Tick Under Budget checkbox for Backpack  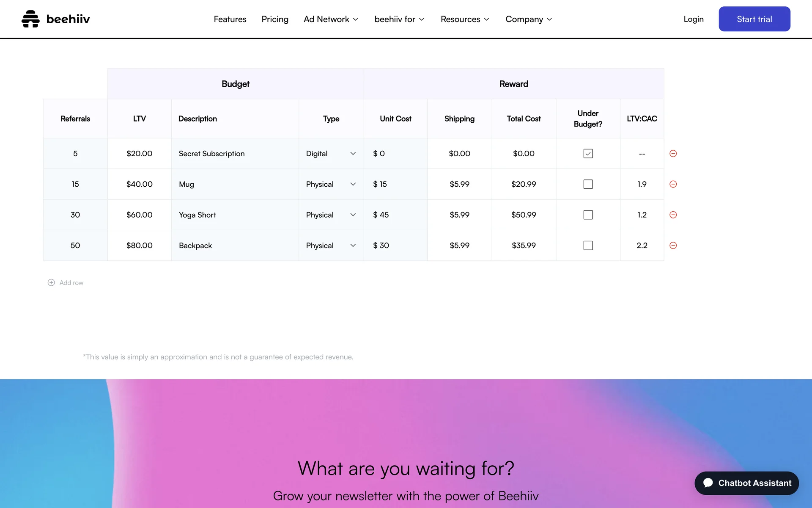coord(588,246)
